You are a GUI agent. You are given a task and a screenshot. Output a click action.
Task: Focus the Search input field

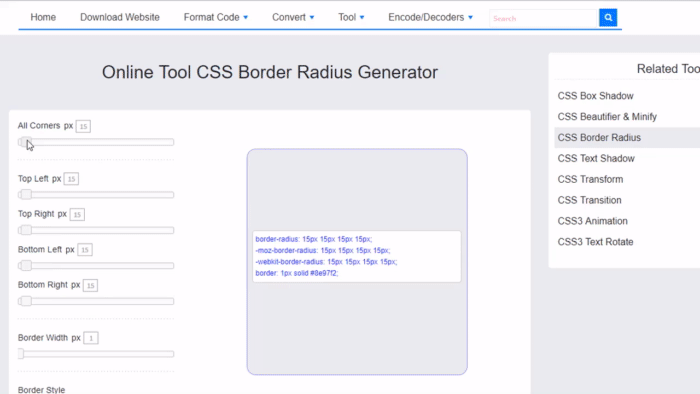pos(543,18)
